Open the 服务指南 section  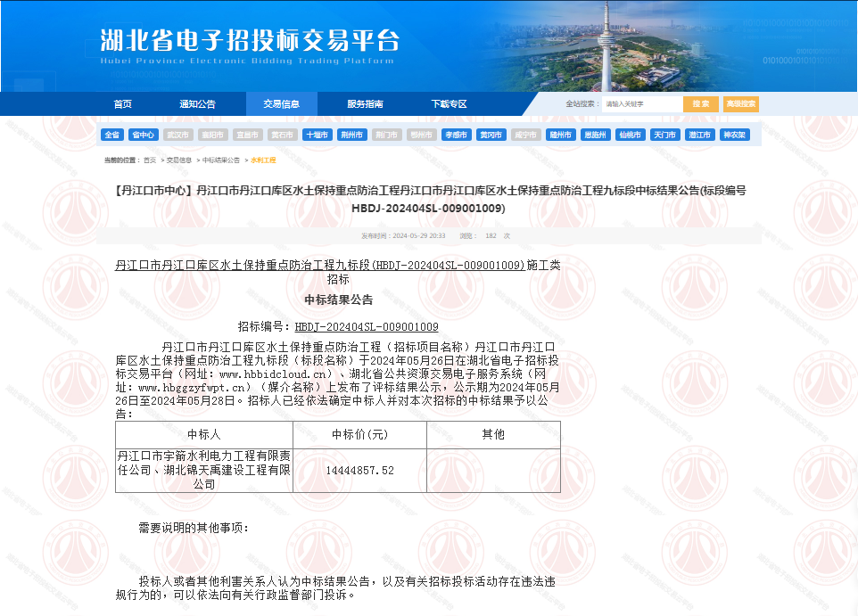(x=364, y=103)
